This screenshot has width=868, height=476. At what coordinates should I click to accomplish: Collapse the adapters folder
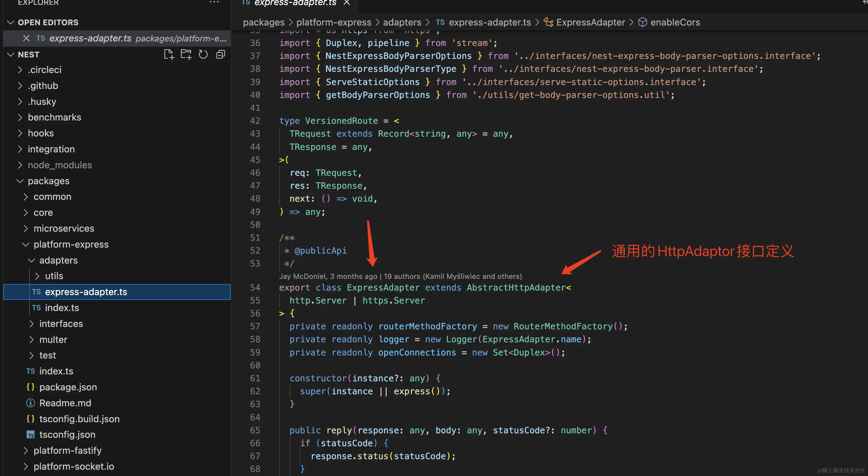[x=31, y=261]
